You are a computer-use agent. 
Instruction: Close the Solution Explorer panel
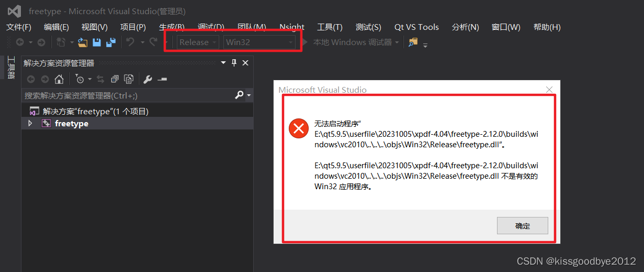click(x=245, y=63)
